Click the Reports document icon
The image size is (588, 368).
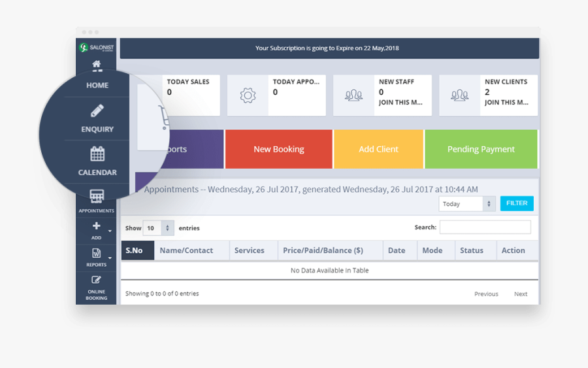pos(96,253)
